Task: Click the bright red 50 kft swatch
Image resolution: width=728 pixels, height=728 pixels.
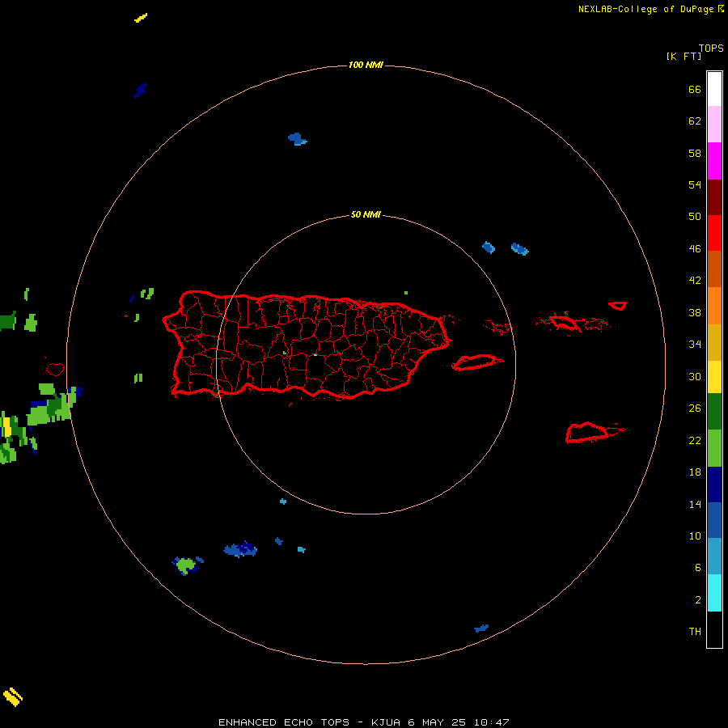Action: (714, 233)
